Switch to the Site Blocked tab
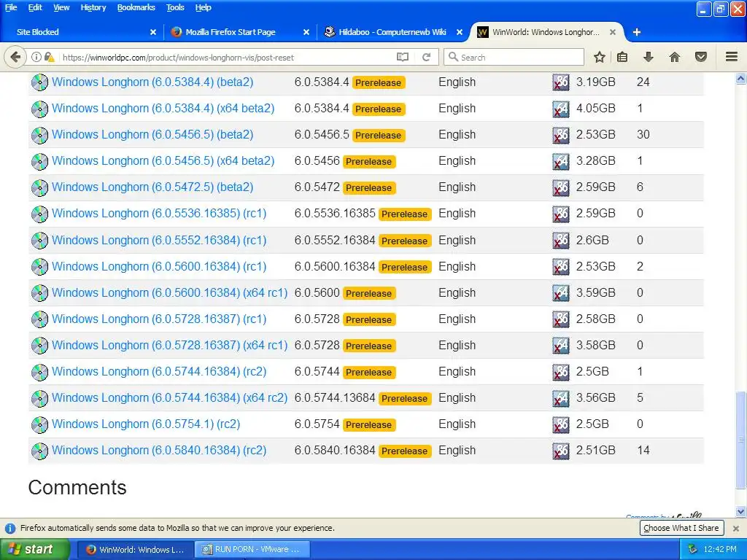The width and height of the screenshot is (747, 560). [81, 32]
